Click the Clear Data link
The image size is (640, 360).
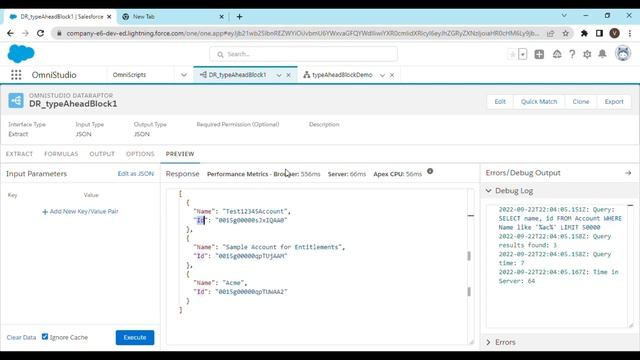pos(21,338)
